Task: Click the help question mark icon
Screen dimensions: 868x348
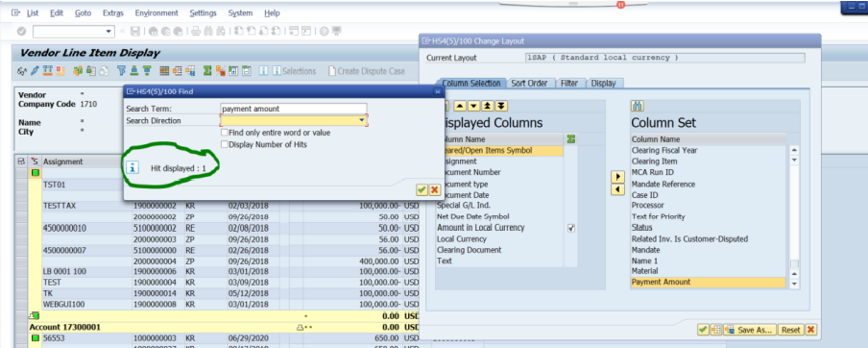Action: coord(325,32)
